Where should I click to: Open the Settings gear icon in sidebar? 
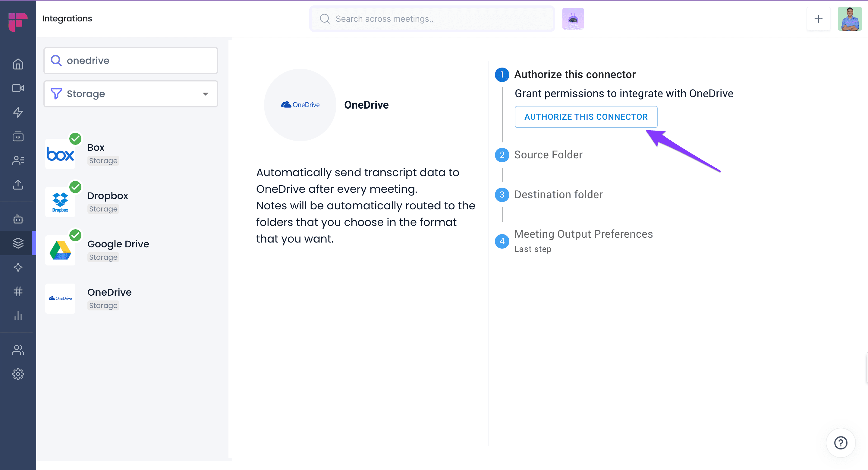pos(18,374)
